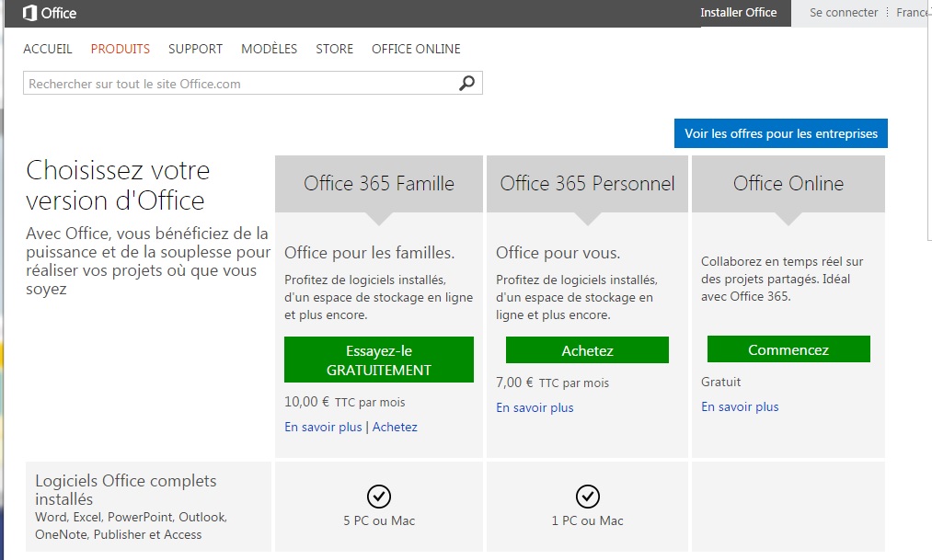
Task: Focus the Office.com search field
Action: [x=253, y=83]
